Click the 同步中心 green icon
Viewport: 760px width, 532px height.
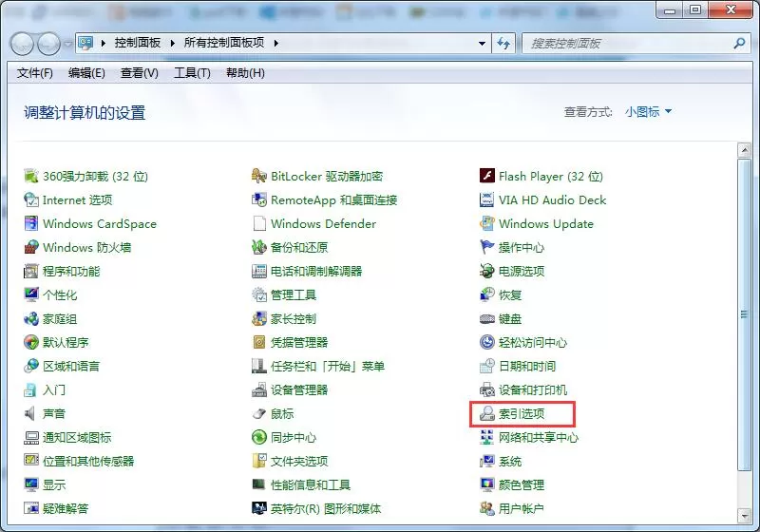point(258,437)
